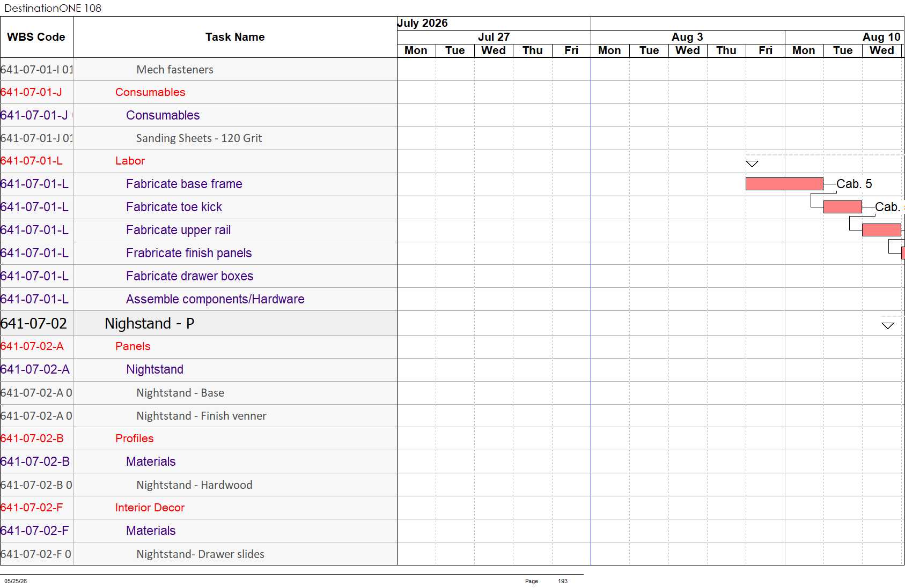The height and width of the screenshot is (588, 905).
Task: Select the Fabricate upper rail task name
Action: pos(178,230)
